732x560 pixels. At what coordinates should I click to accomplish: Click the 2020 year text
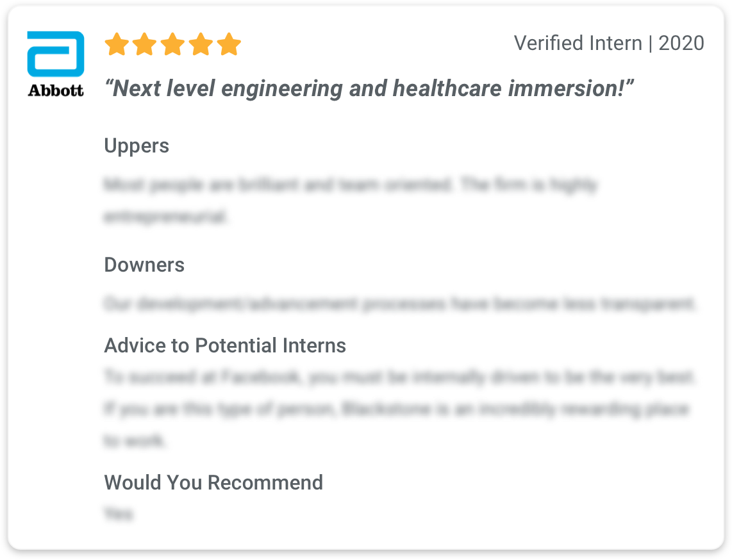coord(681,44)
